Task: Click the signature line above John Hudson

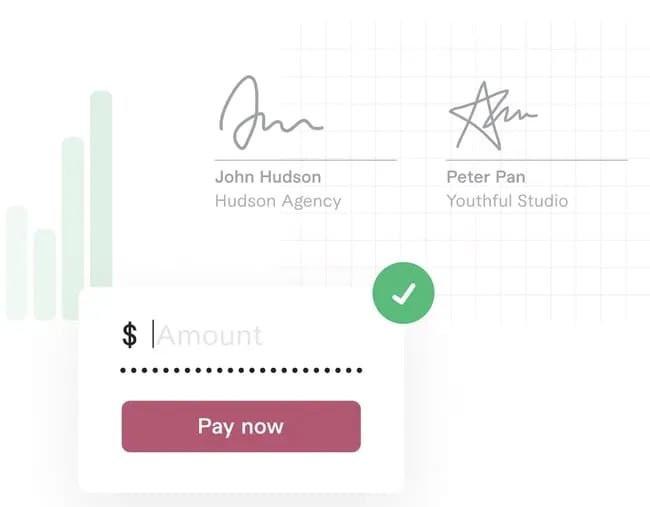Action: click(305, 160)
